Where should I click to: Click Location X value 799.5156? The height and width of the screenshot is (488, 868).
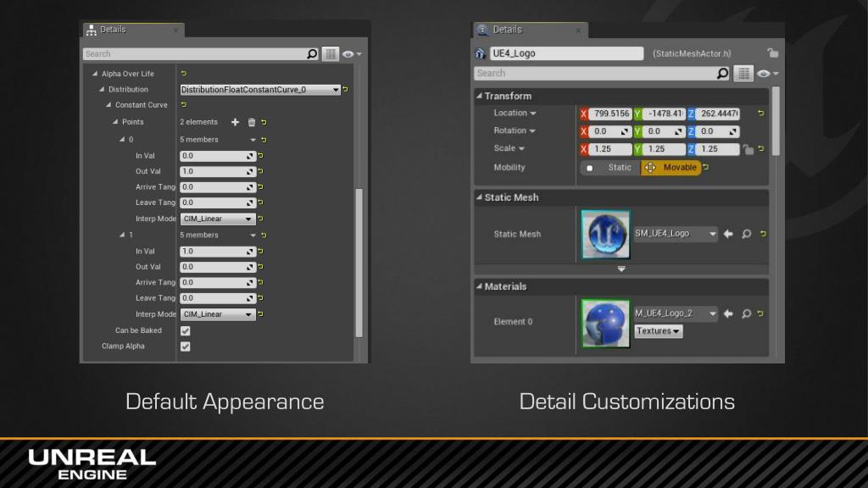[x=610, y=114]
